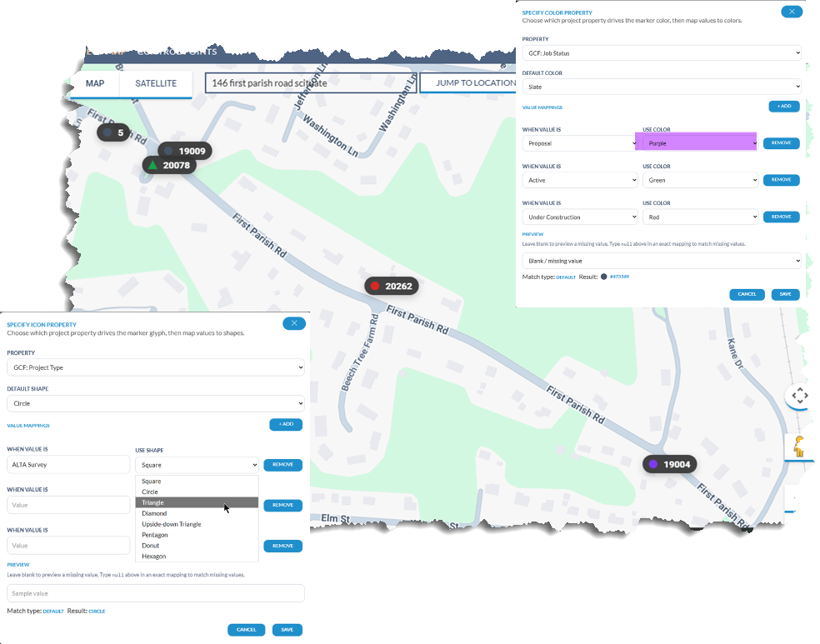Click the fullscreen expand map icon
Viewport: 820px width, 644px height.
pos(800,396)
